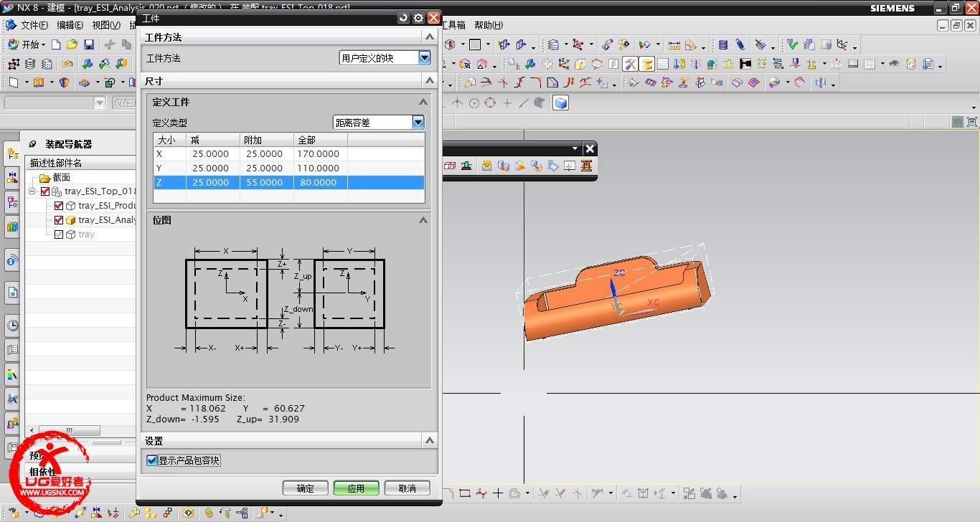Collapse the 位图 section
The image size is (980, 522).
point(423,220)
